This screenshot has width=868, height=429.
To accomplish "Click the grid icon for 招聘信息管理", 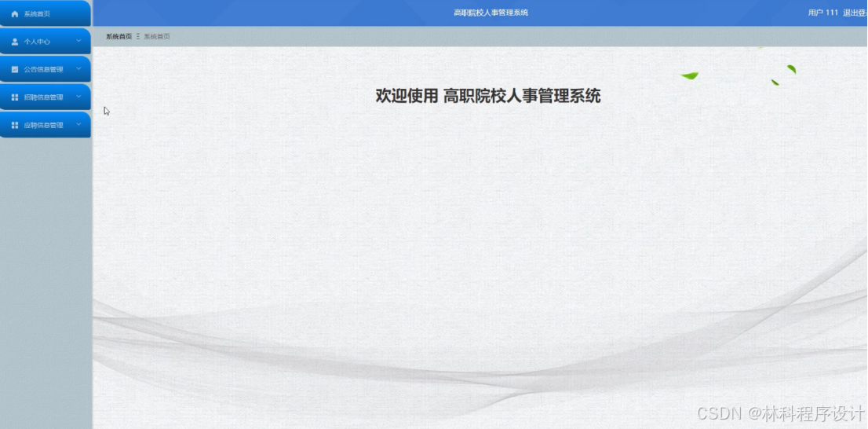I will (x=15, y=97).
